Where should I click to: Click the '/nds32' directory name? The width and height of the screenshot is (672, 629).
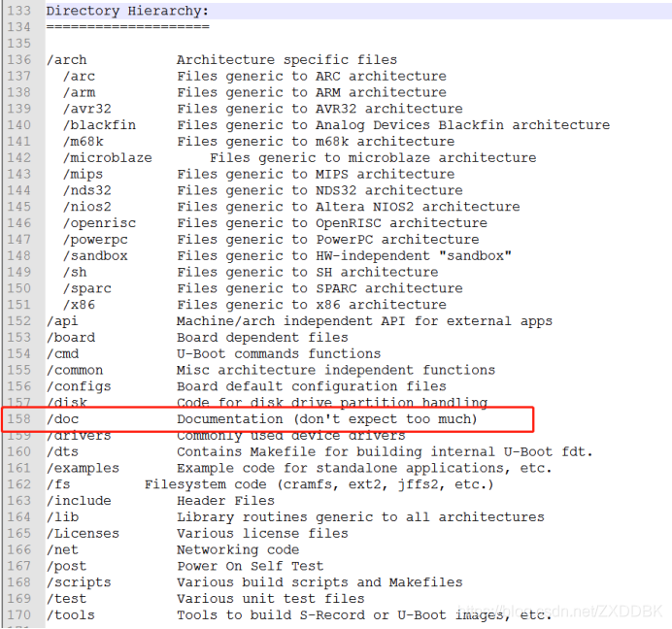(x=87, y=190)
